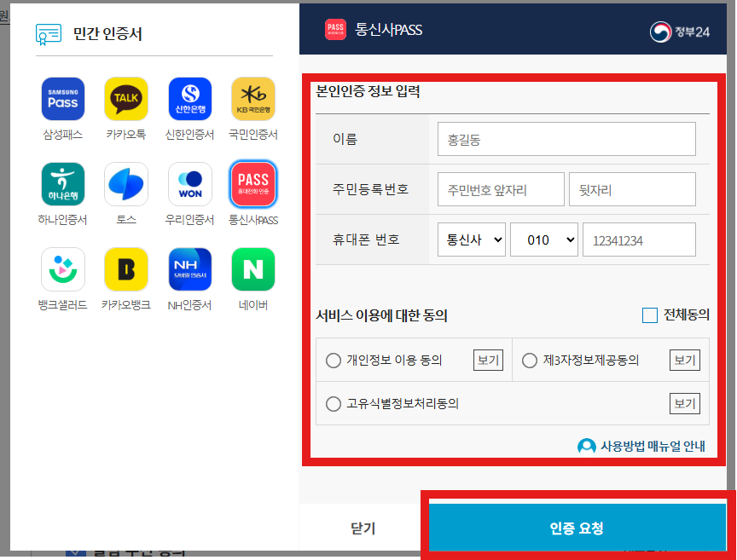Image resolution: width=737 pixels, height=560 pixels.
Task: Check the 전체동의 checkbox
Action: (x=650, y=315)
